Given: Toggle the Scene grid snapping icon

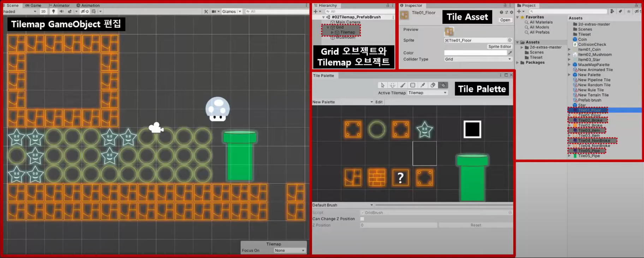Looking at the screenshot, I should tap(94, 11).
